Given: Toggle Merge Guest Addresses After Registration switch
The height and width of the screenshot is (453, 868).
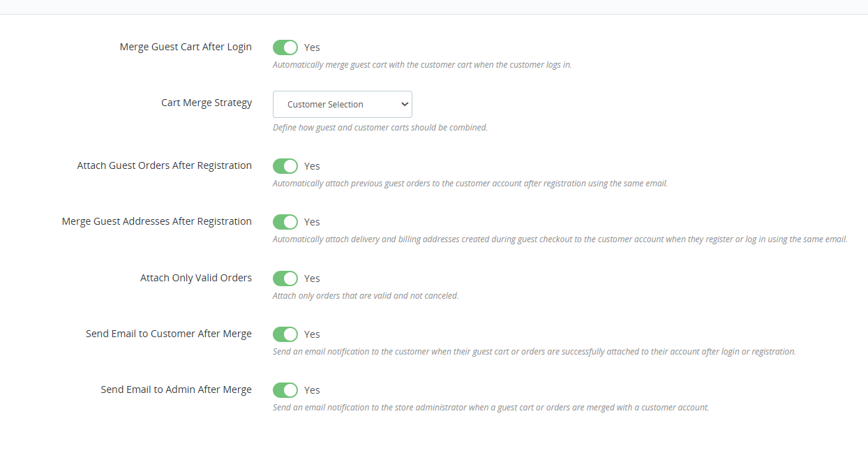Looking at the screenshot, I should pos(285,222).
